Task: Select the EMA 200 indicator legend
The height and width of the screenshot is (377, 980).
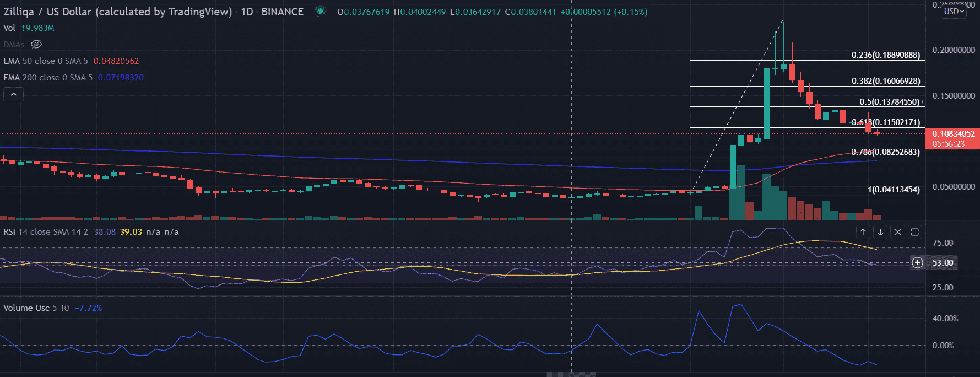Action: tap(48, 78)
